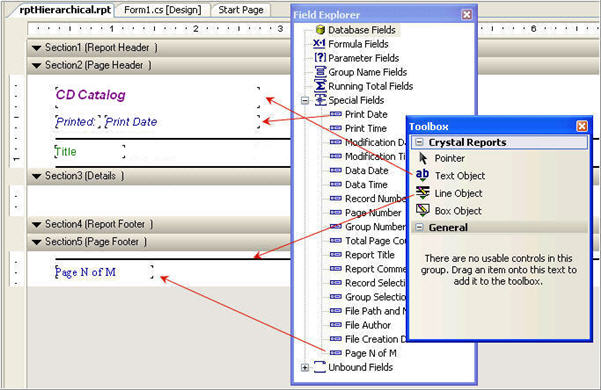Switch to the Form1.cs [Design] tab
This screenshot has height=390, width=601.
(x=163, y=10)
